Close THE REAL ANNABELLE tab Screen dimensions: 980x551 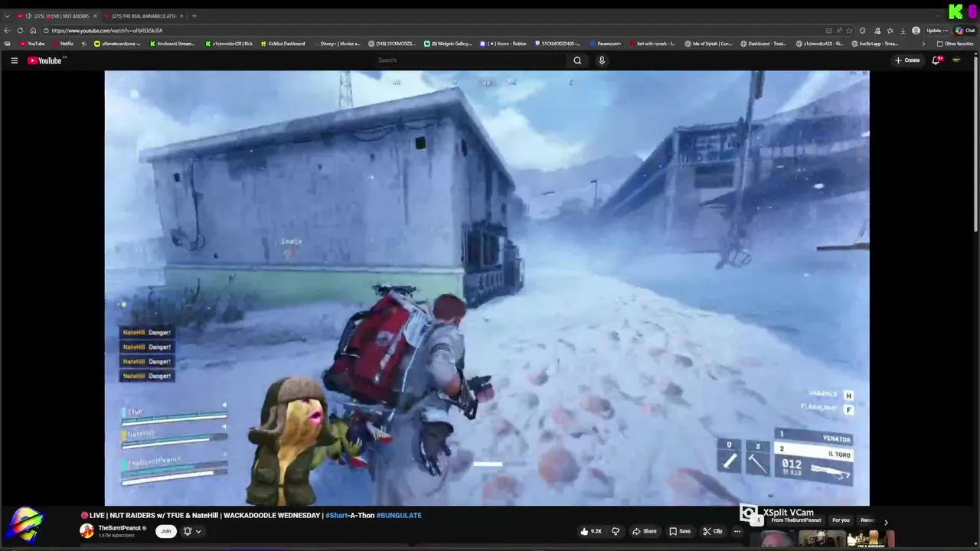pyautogui.click(x=181, y=16)
